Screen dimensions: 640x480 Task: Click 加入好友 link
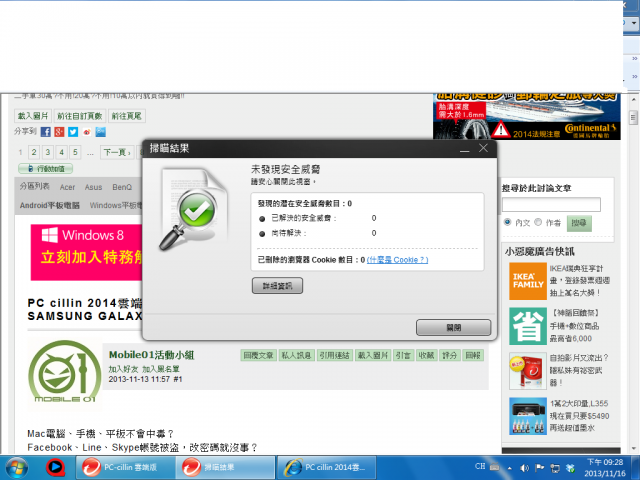124,369
